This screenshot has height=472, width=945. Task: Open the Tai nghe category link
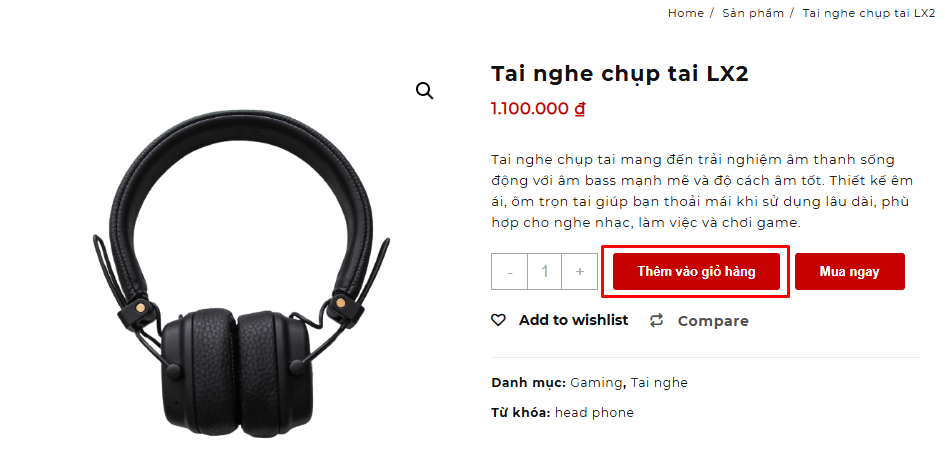[x=659, y=383]
